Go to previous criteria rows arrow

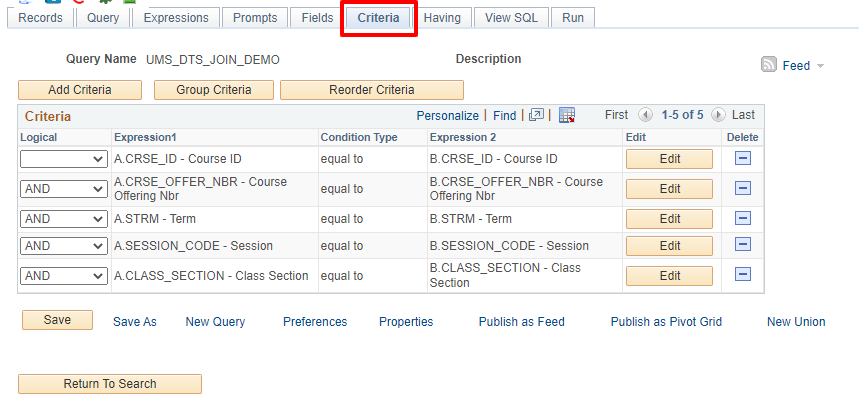tap(645, 115)
